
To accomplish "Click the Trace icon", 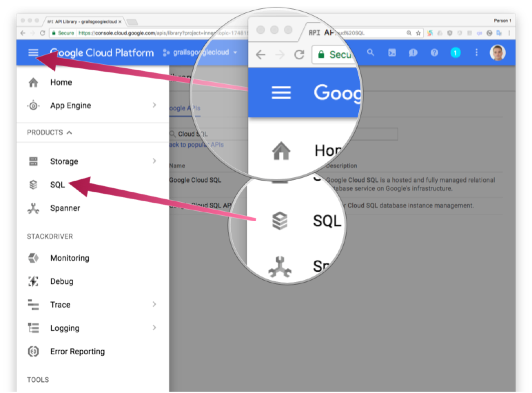I will [x=33, y=305].
